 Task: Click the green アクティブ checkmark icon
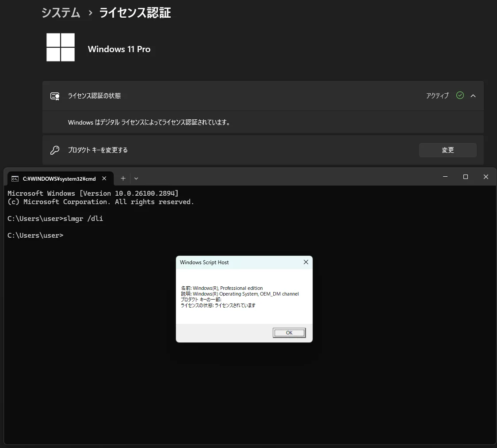[x=460, y=95]
